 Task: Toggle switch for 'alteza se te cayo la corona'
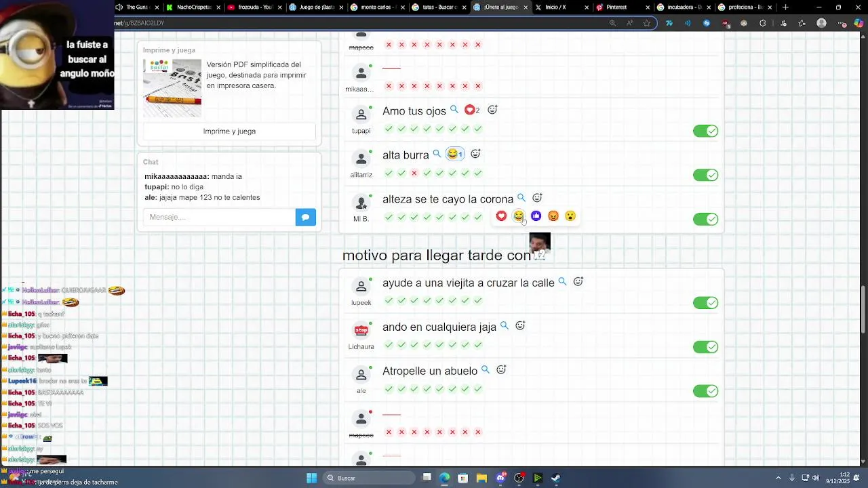click(x=705, y=219)
